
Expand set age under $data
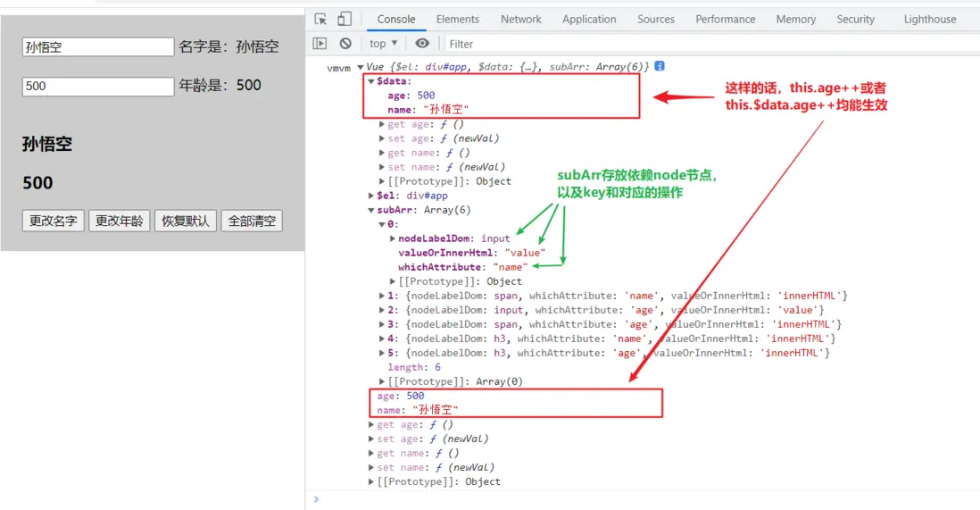pos(382,139)
